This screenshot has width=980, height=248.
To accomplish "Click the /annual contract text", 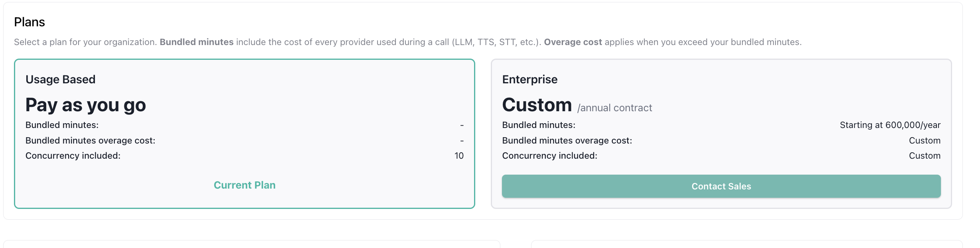I will point(614,108).
